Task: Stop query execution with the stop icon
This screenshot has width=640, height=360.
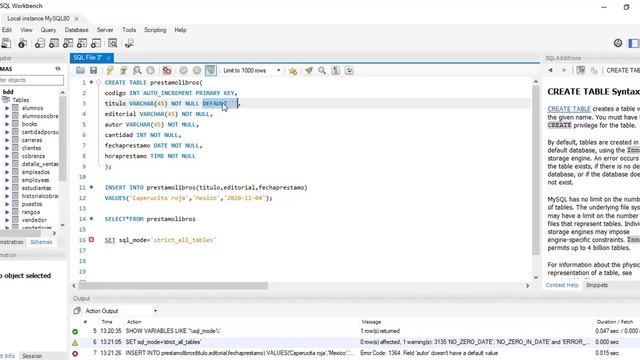Action: [151, 71]
